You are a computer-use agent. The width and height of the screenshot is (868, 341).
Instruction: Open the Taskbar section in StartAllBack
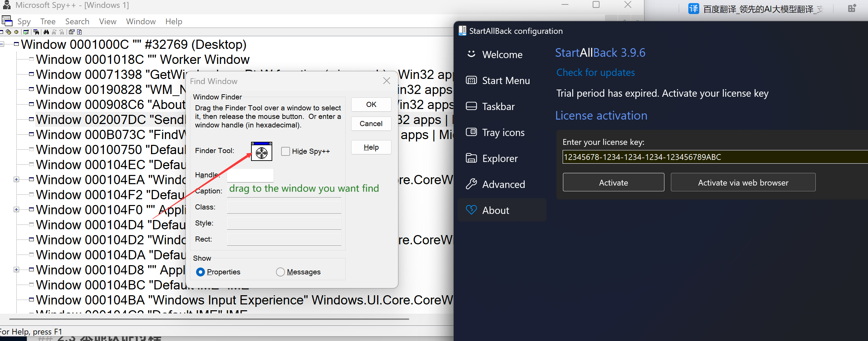coord(501,106)
